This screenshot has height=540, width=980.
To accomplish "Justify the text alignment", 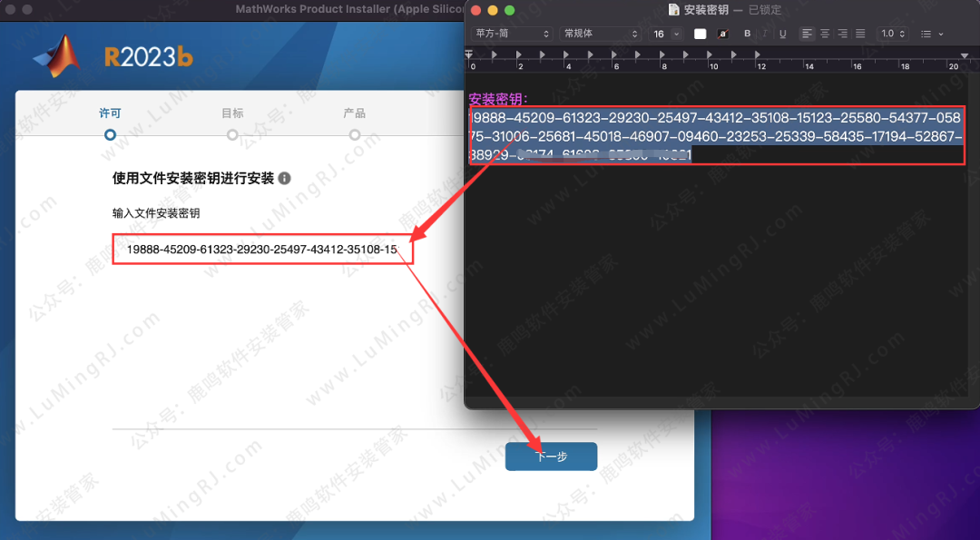I will tap(860, 34).
